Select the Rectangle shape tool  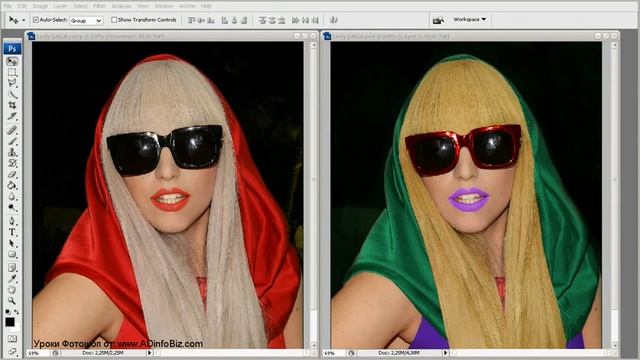pyautogui.click(x=12, y=254)
